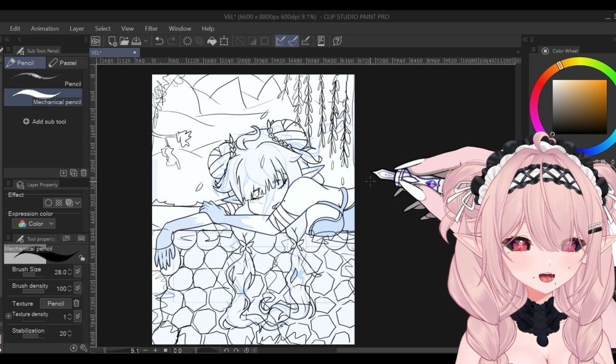Open the Window menu

[180, 29]
